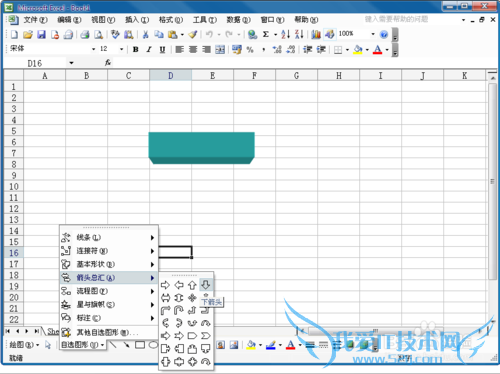Click the Chart Wizard icon
500x374 pixels.
point(316,34)
